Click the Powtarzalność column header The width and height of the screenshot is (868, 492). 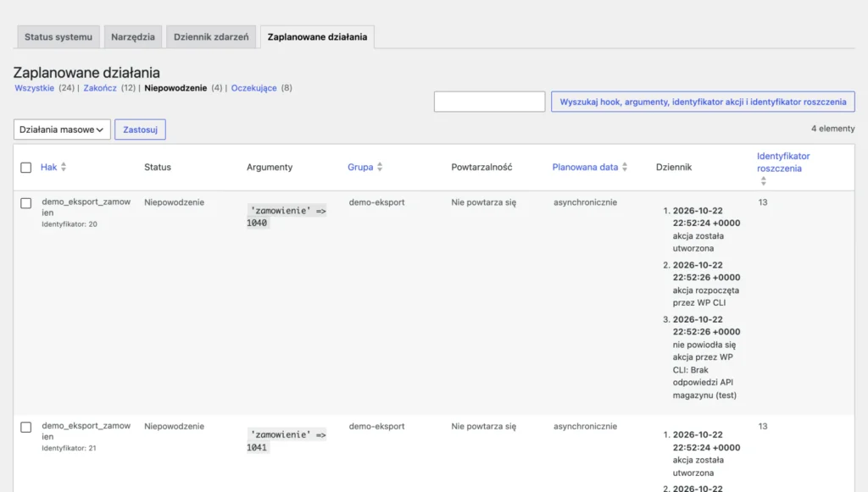[481, 167]
